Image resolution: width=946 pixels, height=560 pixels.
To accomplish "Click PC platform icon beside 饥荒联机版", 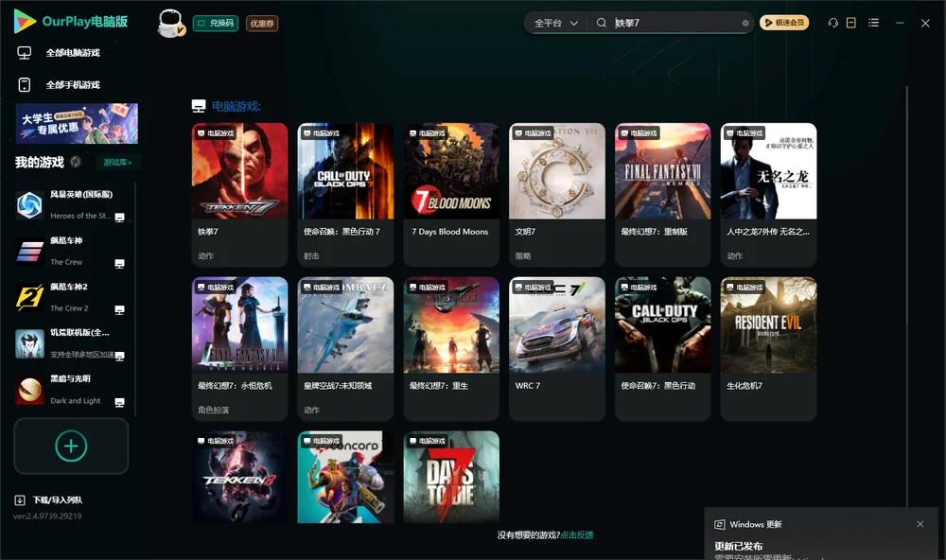I will (119, 356).
